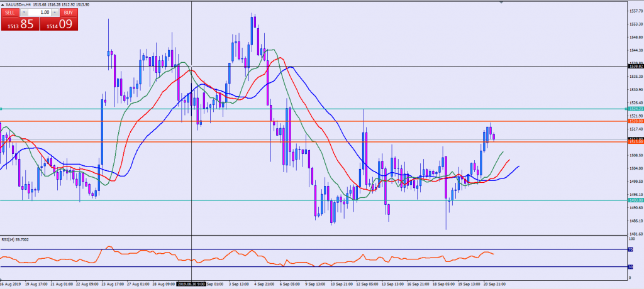
Task: Click the BUY button
Action: pos(68,12)
